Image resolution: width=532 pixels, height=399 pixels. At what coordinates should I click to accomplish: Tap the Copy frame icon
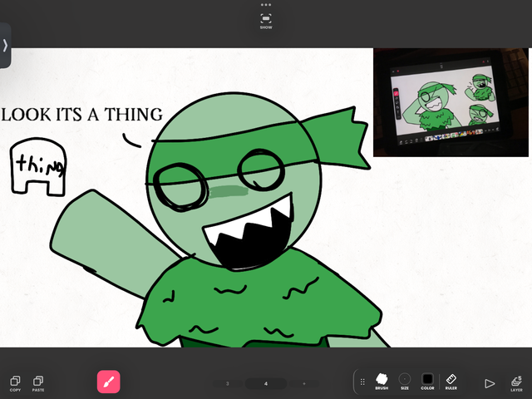(x=15, y=381)
